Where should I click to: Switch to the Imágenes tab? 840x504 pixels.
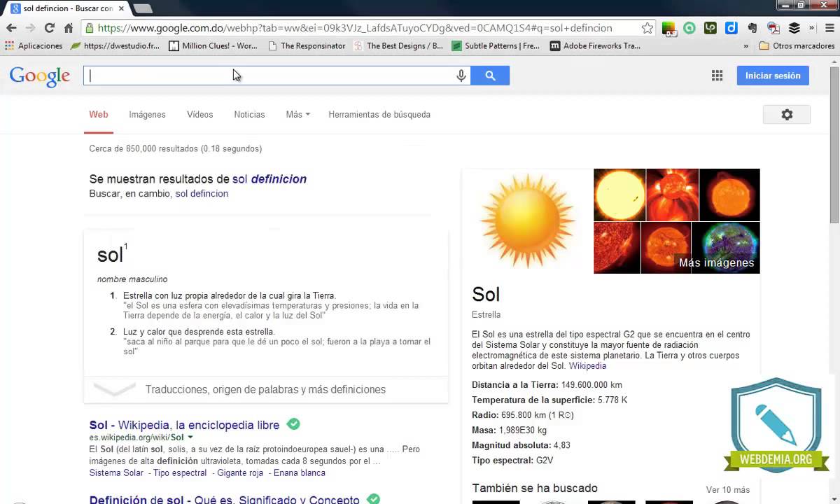click(x=147, y=115)
